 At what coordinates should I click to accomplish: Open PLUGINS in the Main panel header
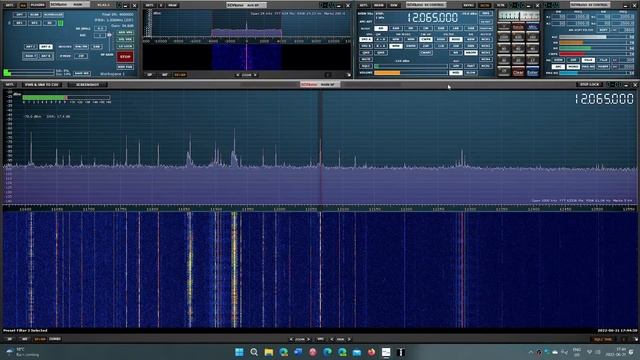pyautogui.click(x=38, y=5)
